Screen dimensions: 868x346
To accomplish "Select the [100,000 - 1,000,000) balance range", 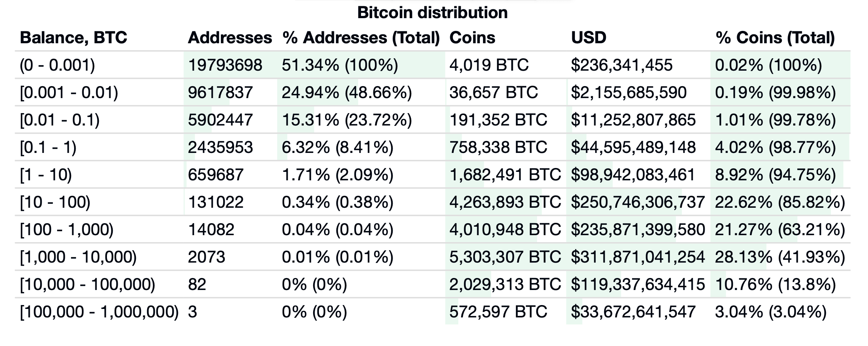I will click(99, 312).
